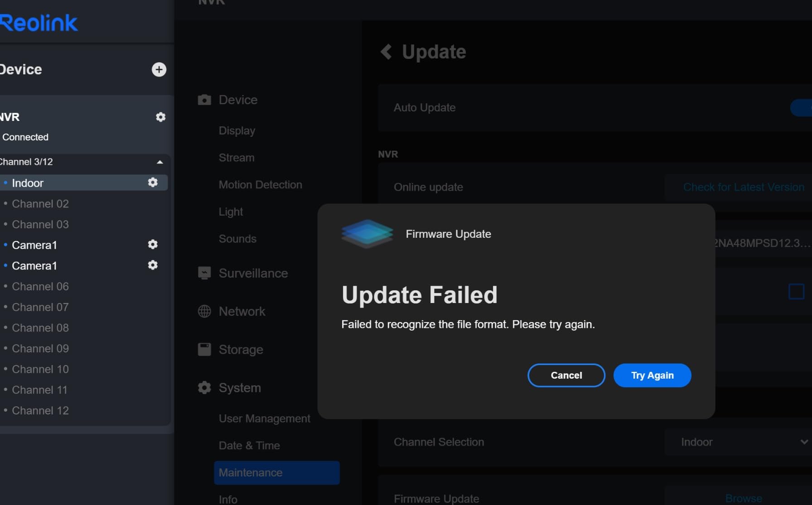Click the System gear icon
This screenshot has height=505, width=812.
click(204, 388)
